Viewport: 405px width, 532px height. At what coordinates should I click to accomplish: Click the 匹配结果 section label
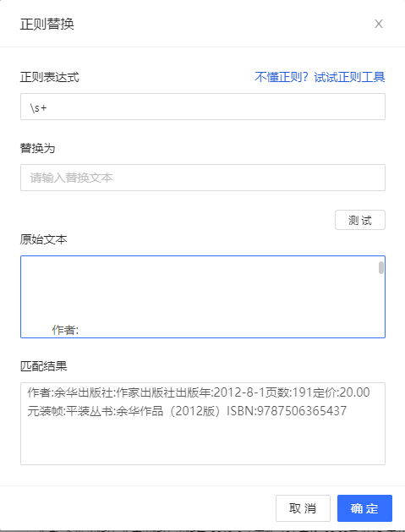coord(43,365)
